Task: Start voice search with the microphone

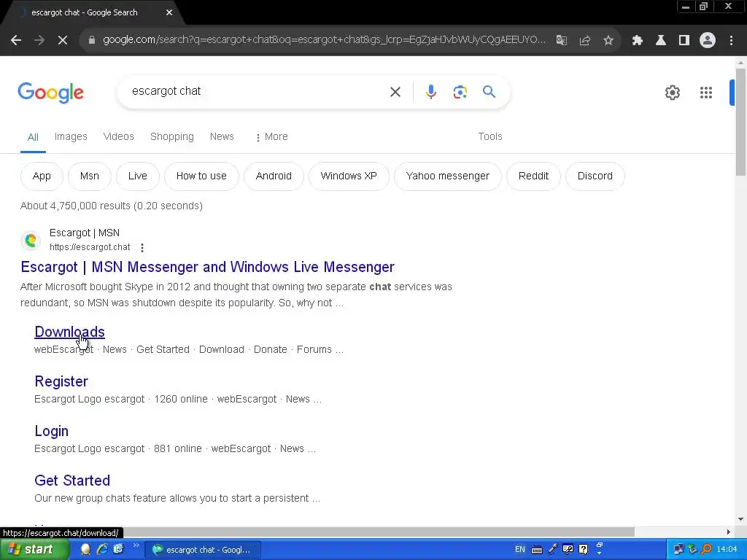Action: pyautogui.click(x=431, y=92)
